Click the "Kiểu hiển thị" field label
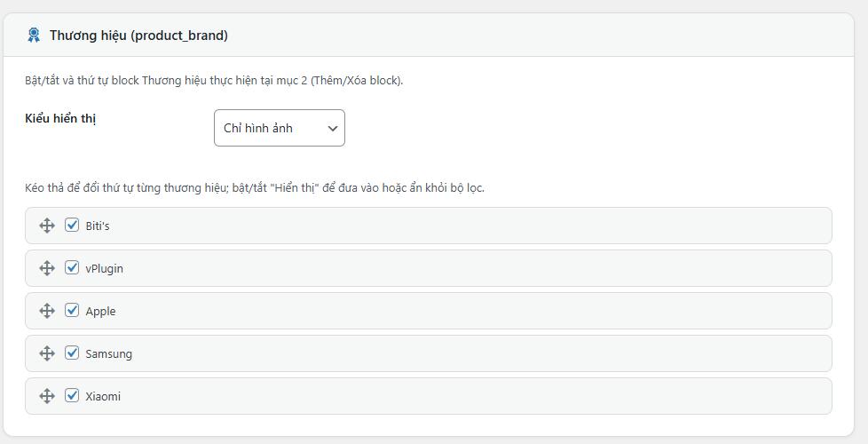The height and width of the screenshot is (444, 868). 60,119
